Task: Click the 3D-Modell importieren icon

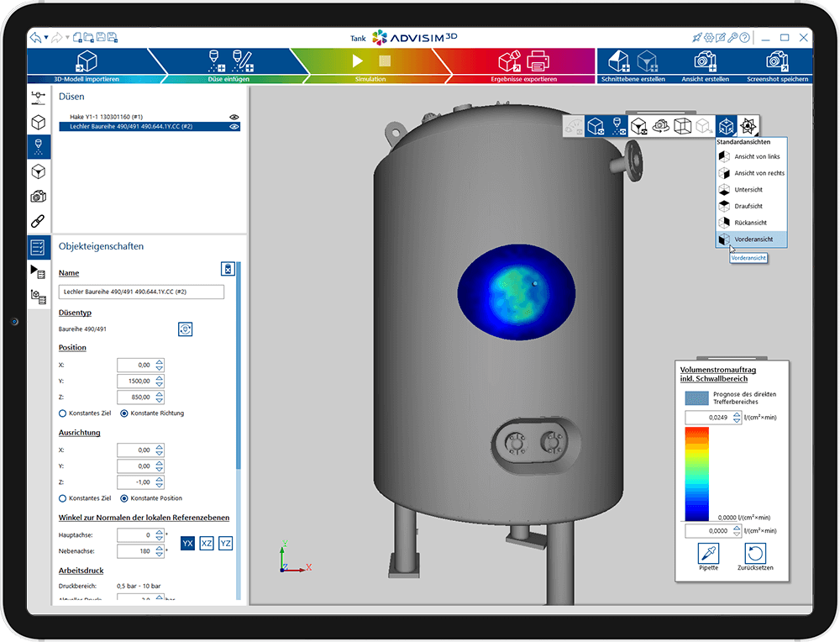Action: tap(87, 61)
